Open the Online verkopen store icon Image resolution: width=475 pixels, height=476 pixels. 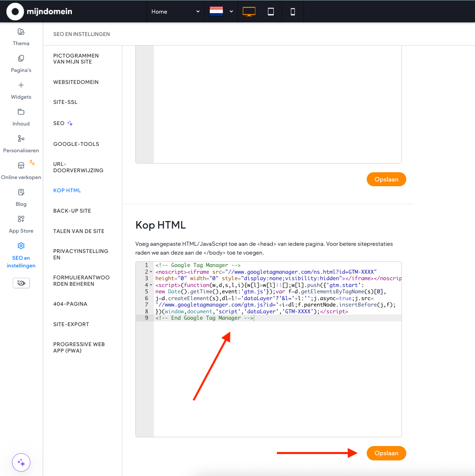21,165
